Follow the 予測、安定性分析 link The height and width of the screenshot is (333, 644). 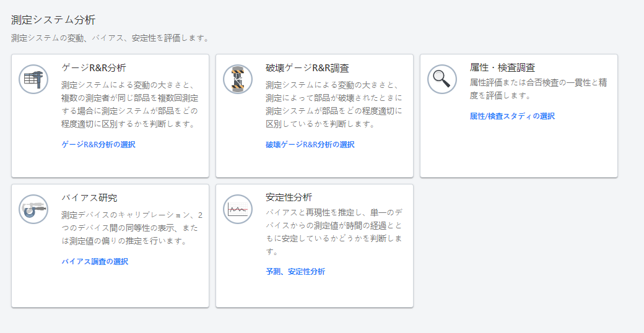(x=295, y=271)
